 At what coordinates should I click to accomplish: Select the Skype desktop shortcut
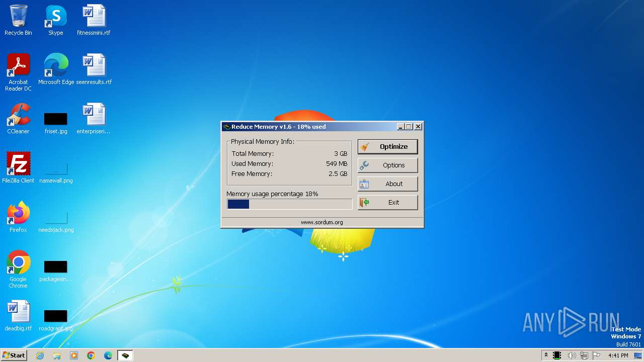click(56, 21)
